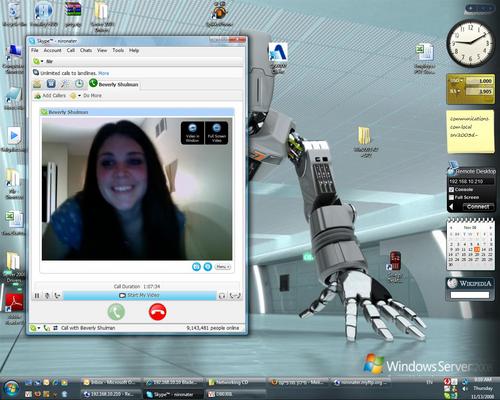
Task: Follow the More link about landline calls
Action: (104, 73)
